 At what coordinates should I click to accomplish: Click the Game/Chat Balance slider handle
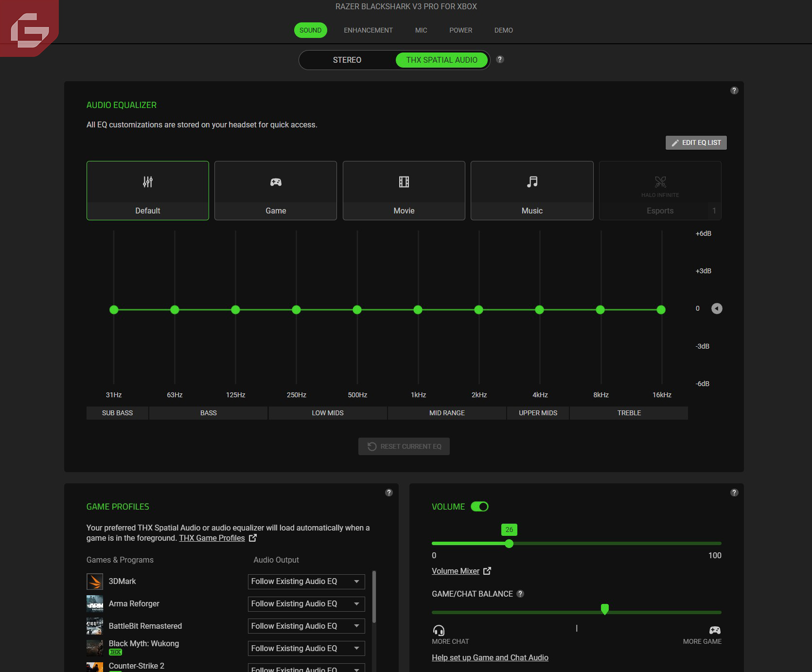pos(605,609)
